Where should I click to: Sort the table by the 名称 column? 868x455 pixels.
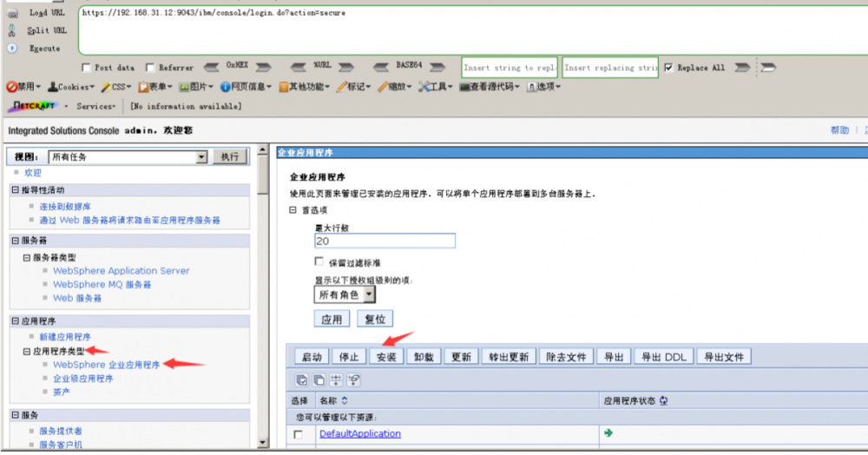coord(345,400)
